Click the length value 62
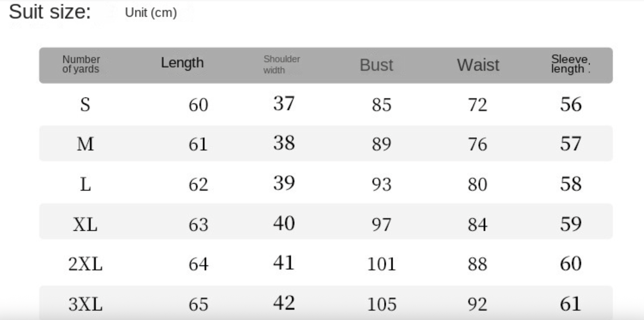 coord(198,184)
